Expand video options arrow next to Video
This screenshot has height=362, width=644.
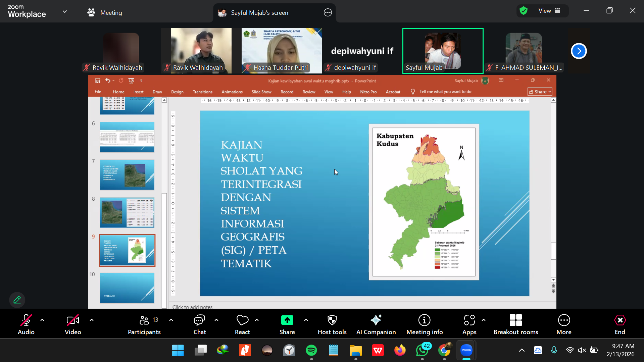[x=92, y=320]
